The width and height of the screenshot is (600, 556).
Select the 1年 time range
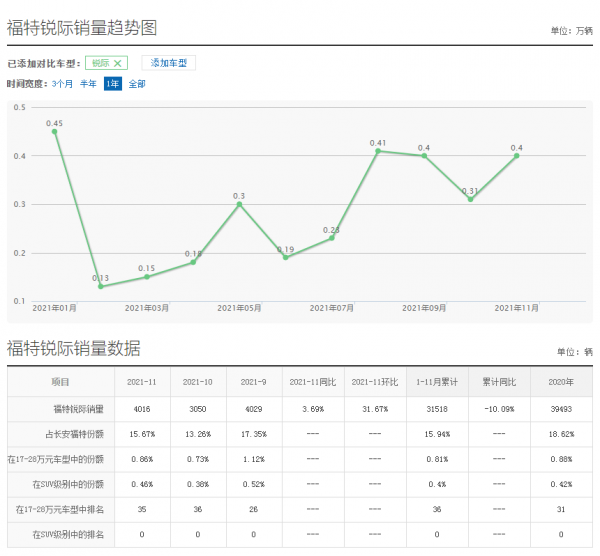click(113, 84)
